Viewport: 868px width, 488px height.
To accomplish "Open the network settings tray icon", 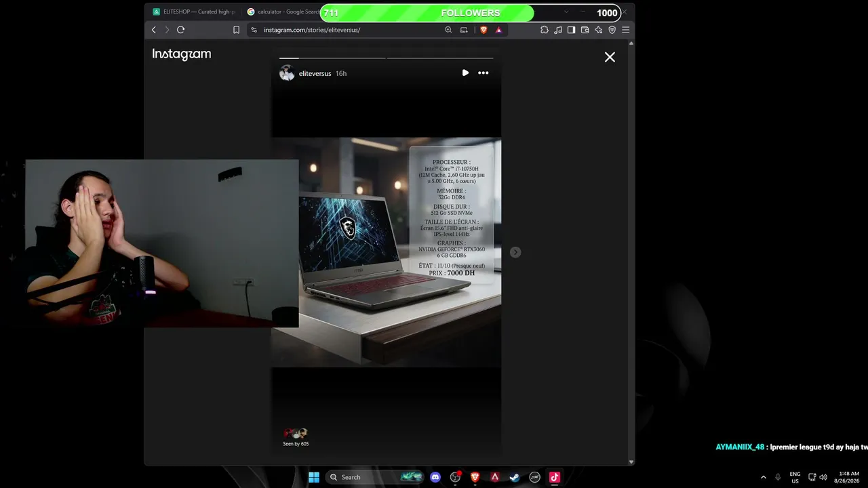I will [812, 477].
